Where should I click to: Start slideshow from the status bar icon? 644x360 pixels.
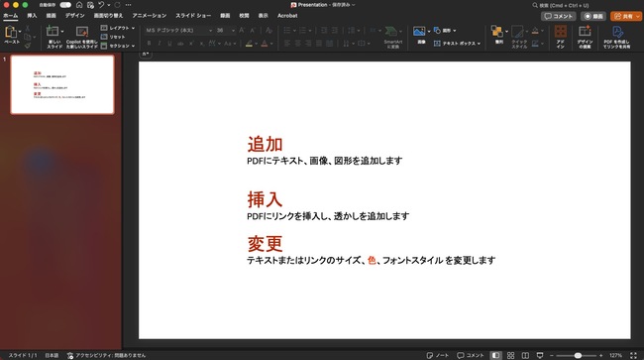pos(540,355)
